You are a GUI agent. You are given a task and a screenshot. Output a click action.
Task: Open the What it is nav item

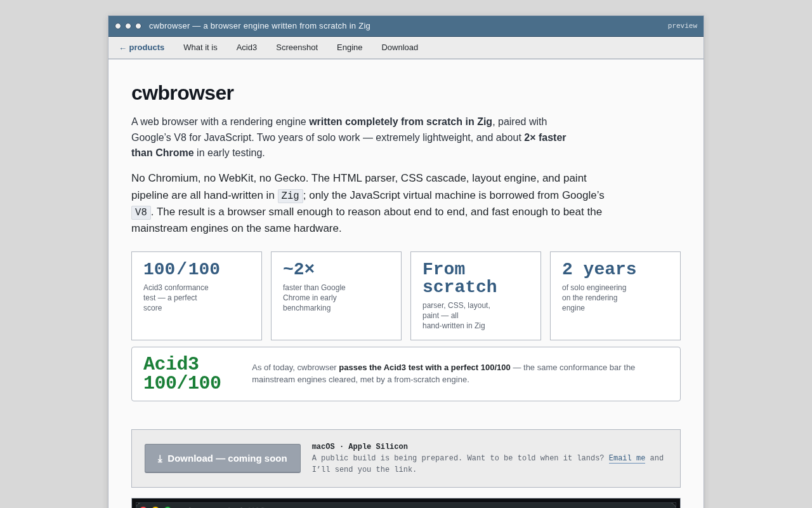(x=200, y=48)
